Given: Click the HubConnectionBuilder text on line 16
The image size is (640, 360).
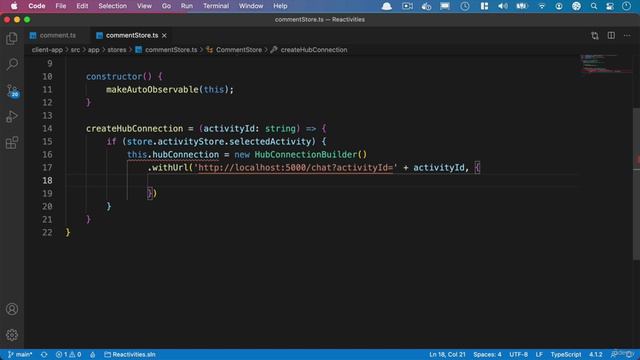Looking at the screenshot, I should [x=305, y=155].
